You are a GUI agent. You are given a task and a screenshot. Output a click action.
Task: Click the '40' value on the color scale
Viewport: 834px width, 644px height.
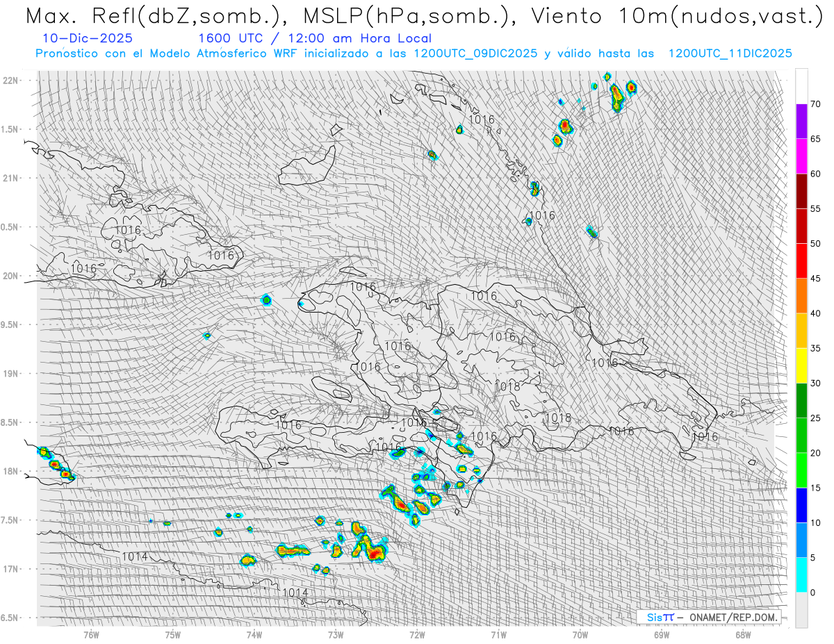tap(815, 313)
